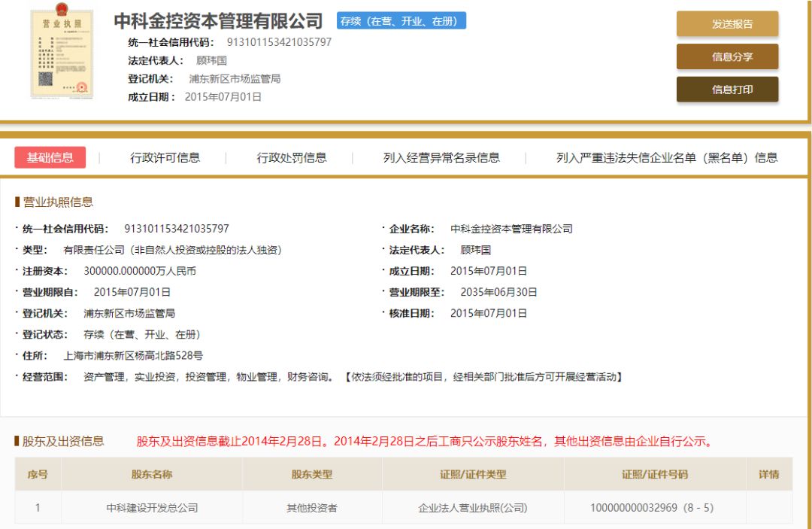Click the 证照/证件号码 column header

pos(654,474)
